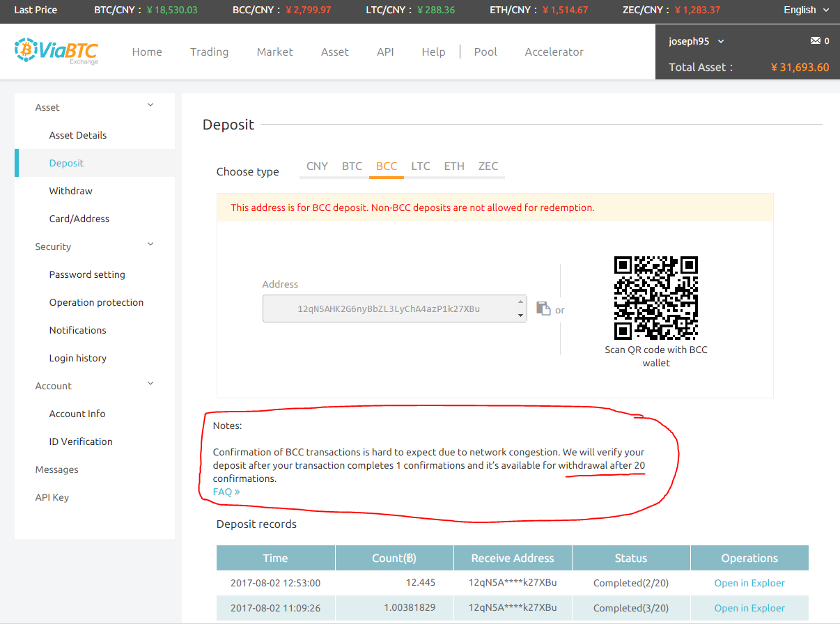Open Notifications settings
The height and width of the screenshot is (624, 840).
click(x=78, y=330)
